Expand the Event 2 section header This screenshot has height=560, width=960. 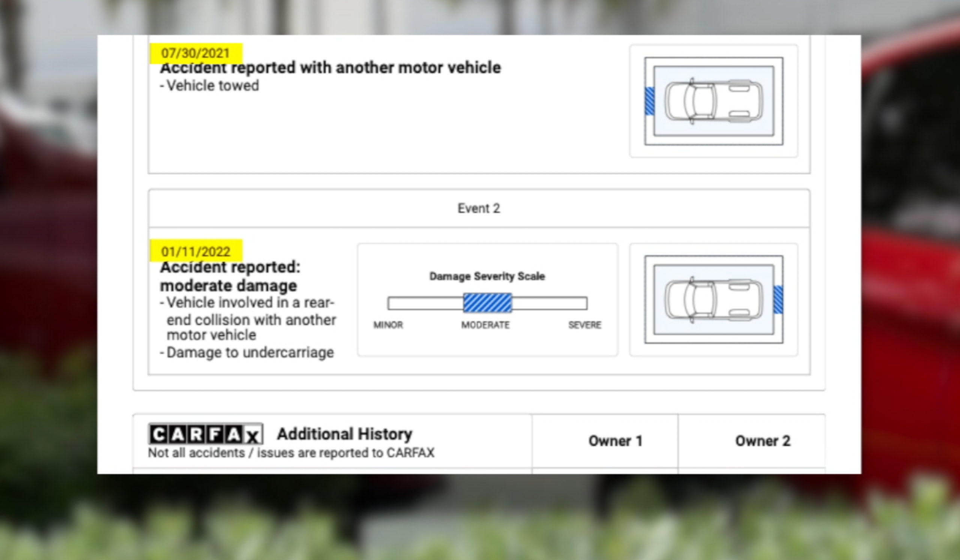tap(479, 208)
